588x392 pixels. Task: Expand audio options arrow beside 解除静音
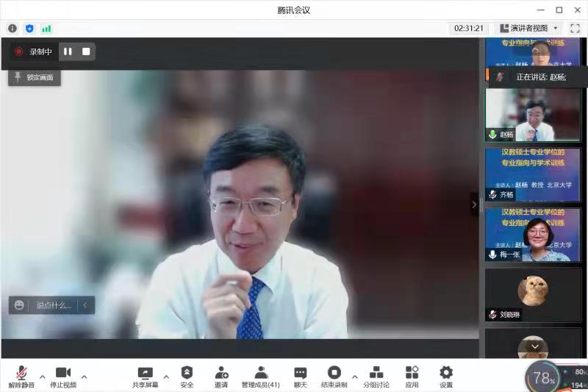pyautogui.click(x=42, y=377)
